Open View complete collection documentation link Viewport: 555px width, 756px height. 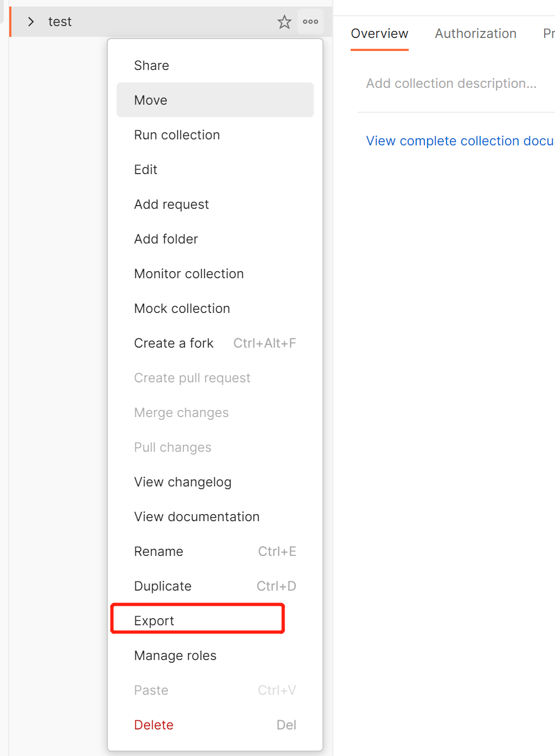click(460, 141)
